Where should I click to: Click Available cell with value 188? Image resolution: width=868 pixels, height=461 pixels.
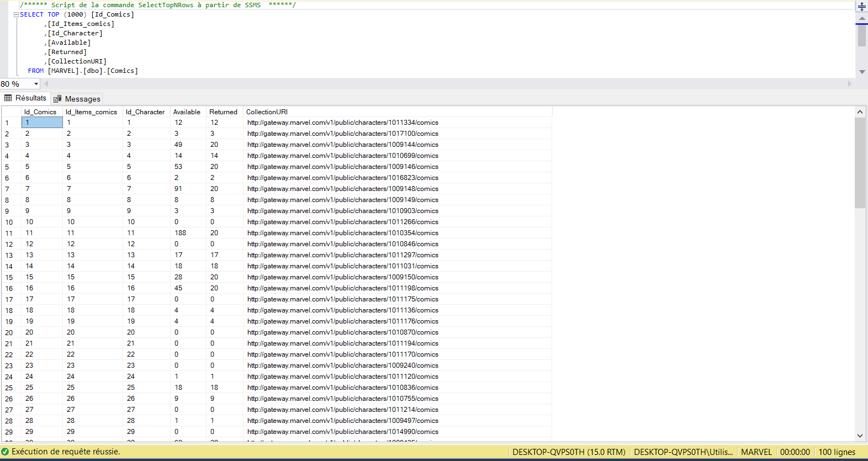[188, 233]
